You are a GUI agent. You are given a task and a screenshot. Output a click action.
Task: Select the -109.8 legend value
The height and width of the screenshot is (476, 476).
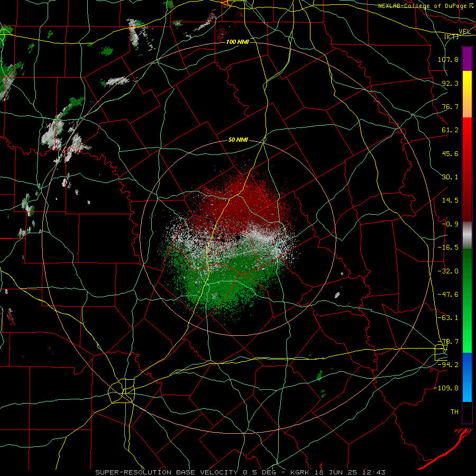click(x=446, y=388)
